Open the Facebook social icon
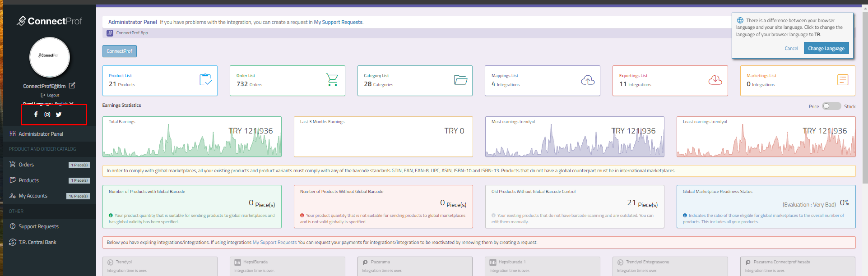 coord(36,115)
